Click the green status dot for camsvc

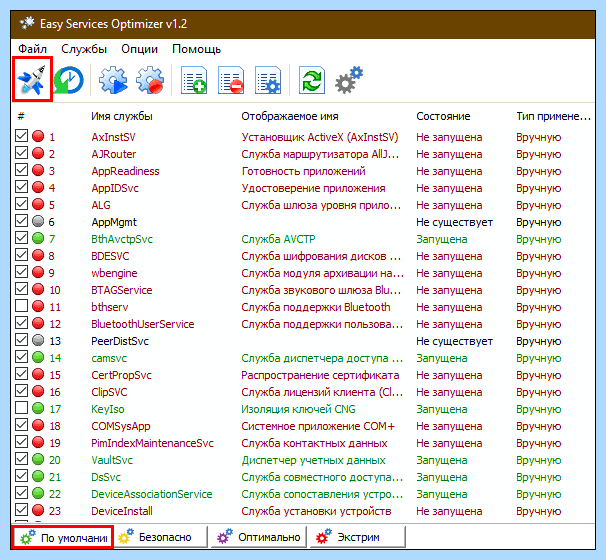tap(38, 357)
